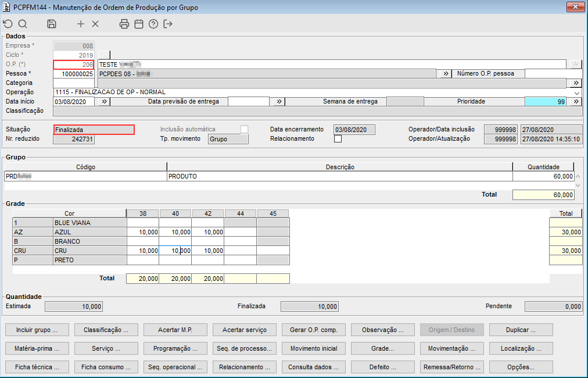Open lookup arrow next to Data início

pos(104,102)
